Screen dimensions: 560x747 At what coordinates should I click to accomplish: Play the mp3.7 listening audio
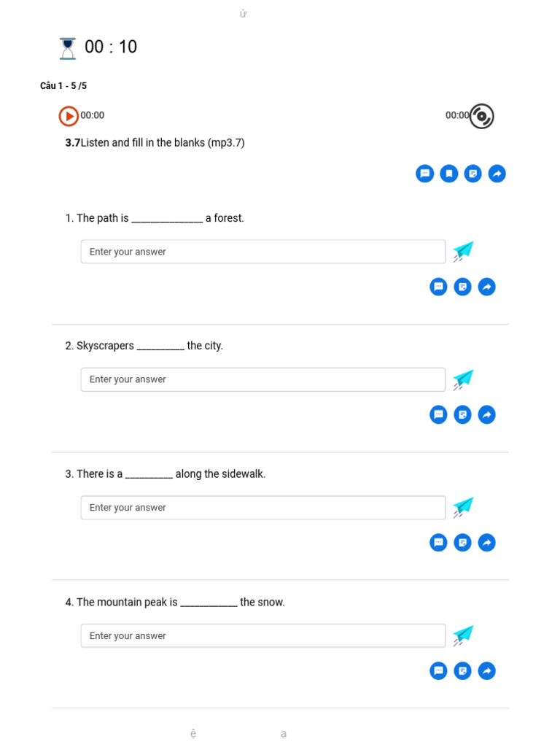point(69,116)
